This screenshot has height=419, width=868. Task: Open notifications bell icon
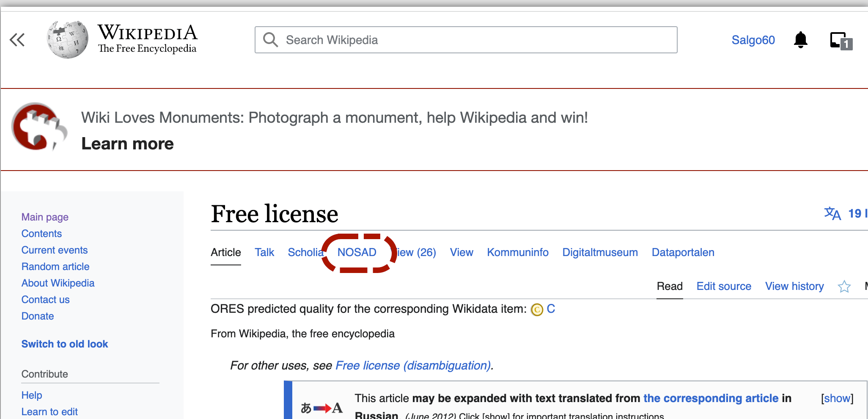coord(800,40)
